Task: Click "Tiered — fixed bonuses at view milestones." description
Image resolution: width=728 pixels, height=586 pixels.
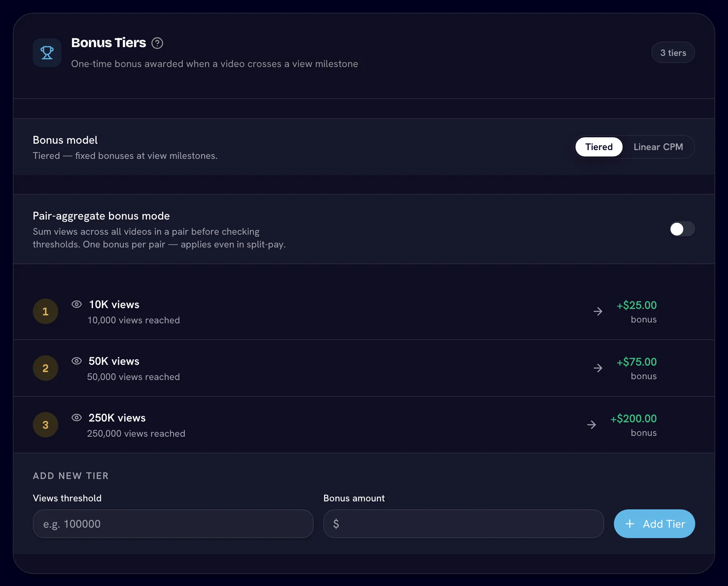Action: [x=125, y=156]
